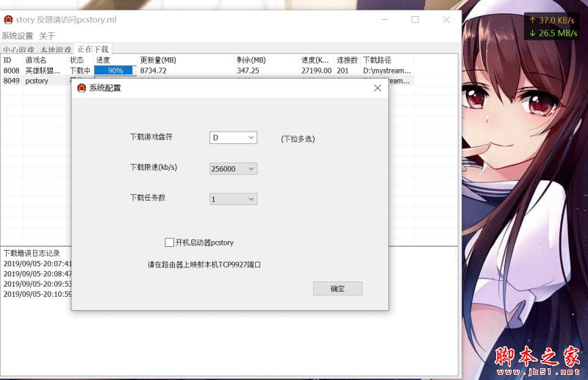This screenshot has width=588, height=380.
Task: Select the 正在下载 tab
Action: 93,49
